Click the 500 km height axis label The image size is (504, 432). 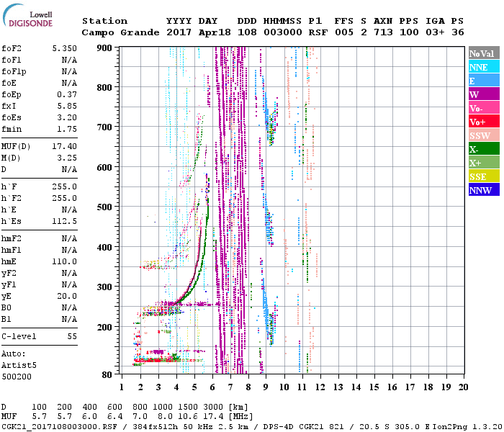tap(104, 207)
